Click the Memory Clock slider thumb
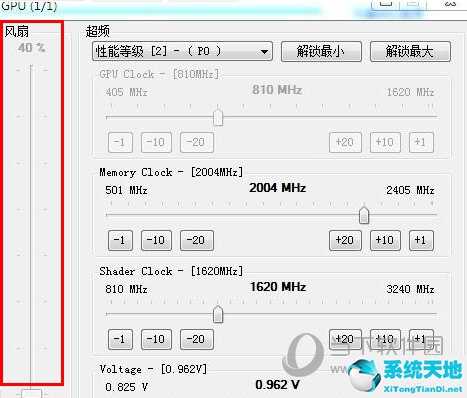This screenshot has height=398, width=467. pyautogui.click(x=364, y=215)
